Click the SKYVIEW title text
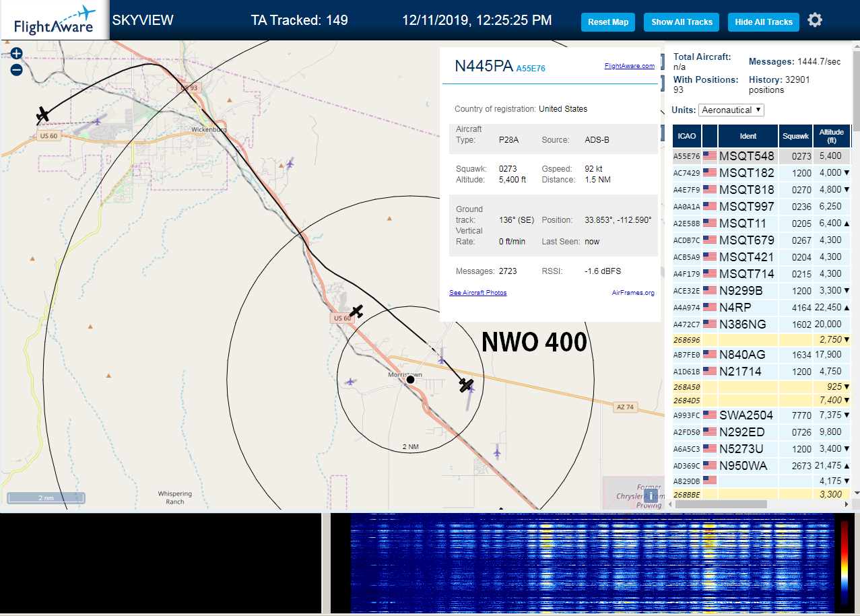The width and height of the screenshot is (860, 616). click(x=143, y=20)
